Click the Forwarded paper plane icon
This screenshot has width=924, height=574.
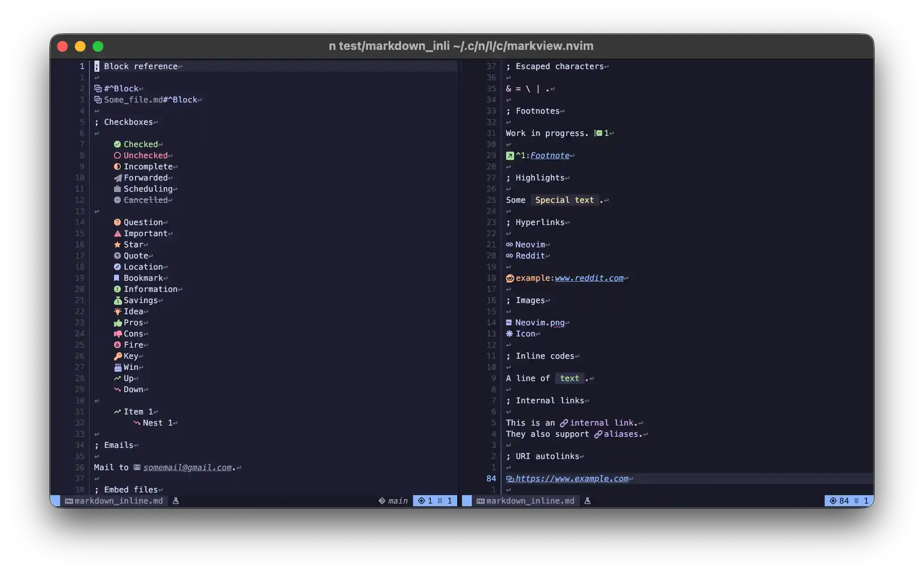point(118,178)
